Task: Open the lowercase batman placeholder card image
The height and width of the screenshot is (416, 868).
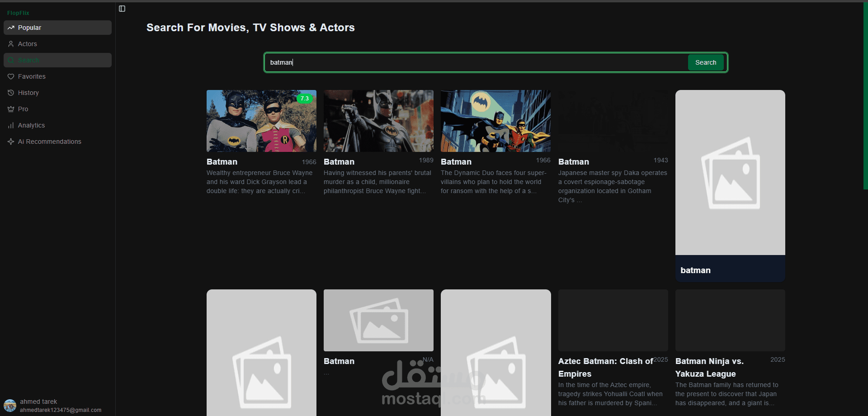Action: pyautogui.click(x=730, y=172)
